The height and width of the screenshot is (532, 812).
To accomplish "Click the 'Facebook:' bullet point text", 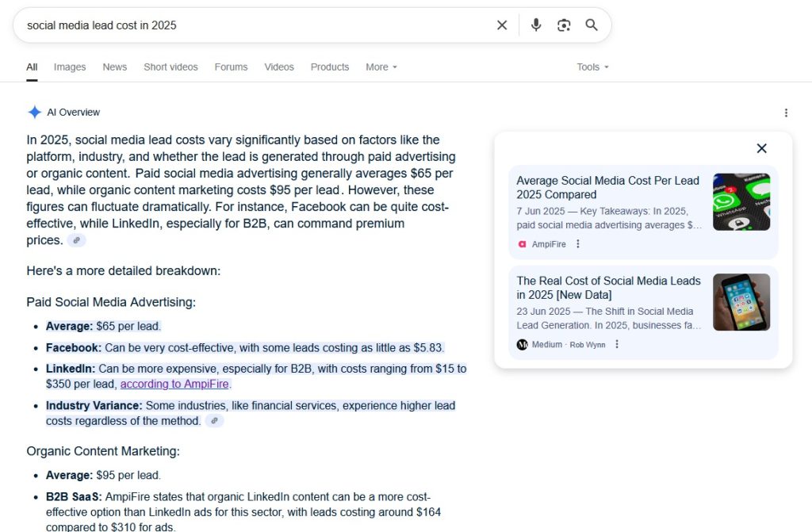I will tap(245, 347).
